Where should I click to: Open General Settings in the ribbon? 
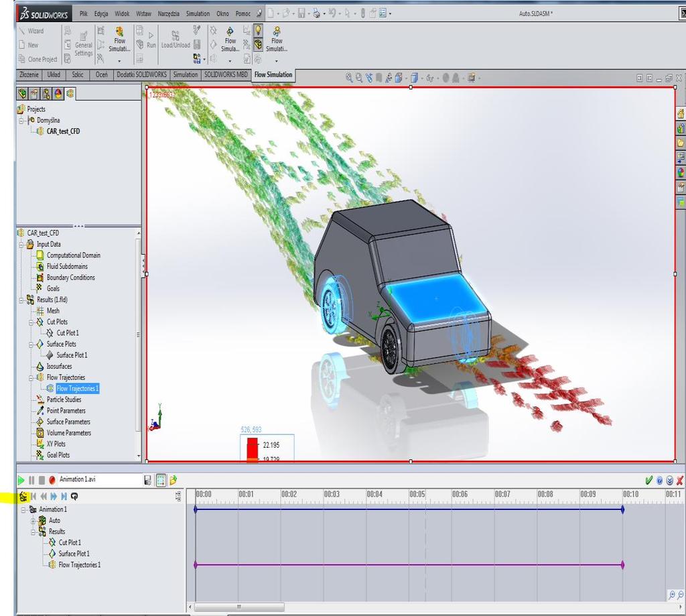click(x=83, y=44)
